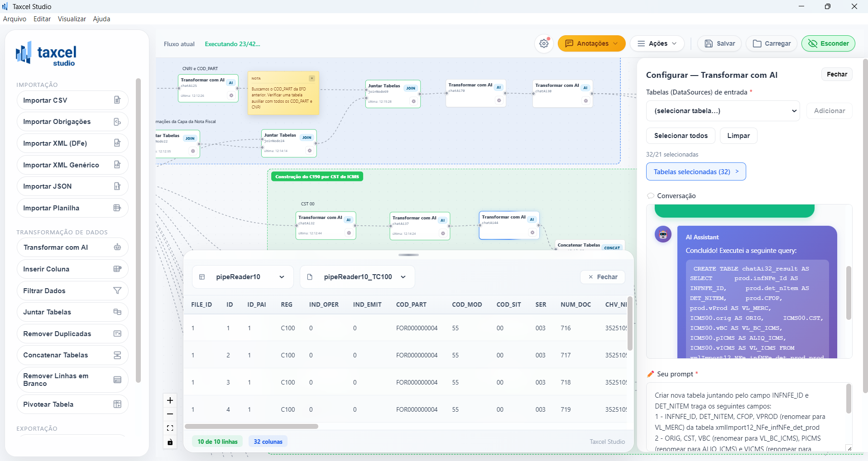The image size is (868, 461).
Task: Open the Anotações dropdown
Action: tap(591, 44)
